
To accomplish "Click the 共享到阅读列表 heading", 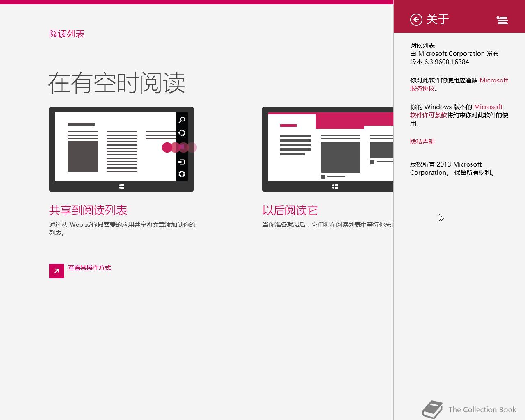I will click(88, 210).
